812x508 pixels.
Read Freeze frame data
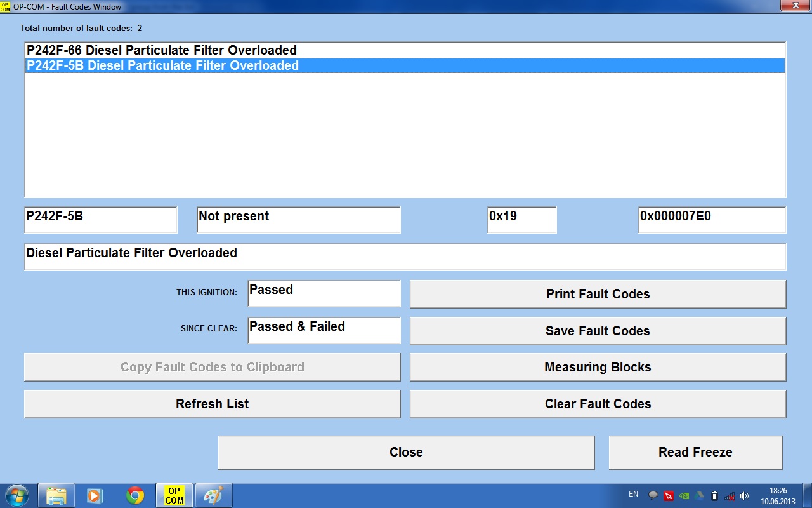click(695, 452)
